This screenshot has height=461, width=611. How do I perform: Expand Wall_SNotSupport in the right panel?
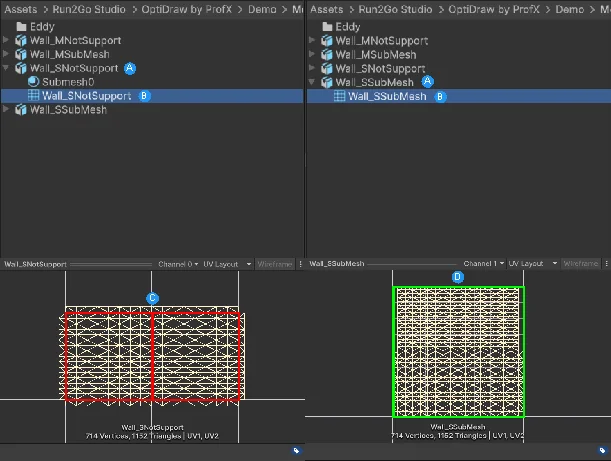[x=312, y=68]
